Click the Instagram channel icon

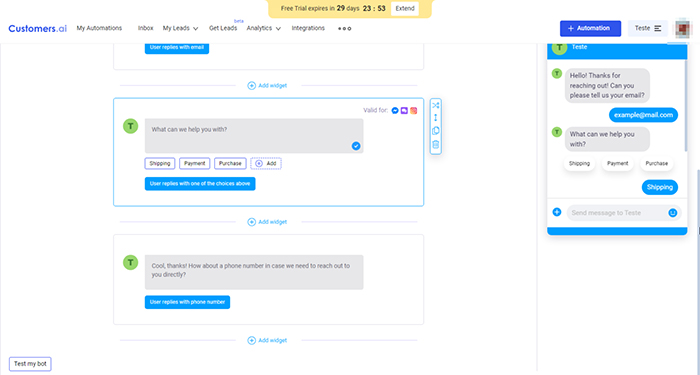point(414,110)
